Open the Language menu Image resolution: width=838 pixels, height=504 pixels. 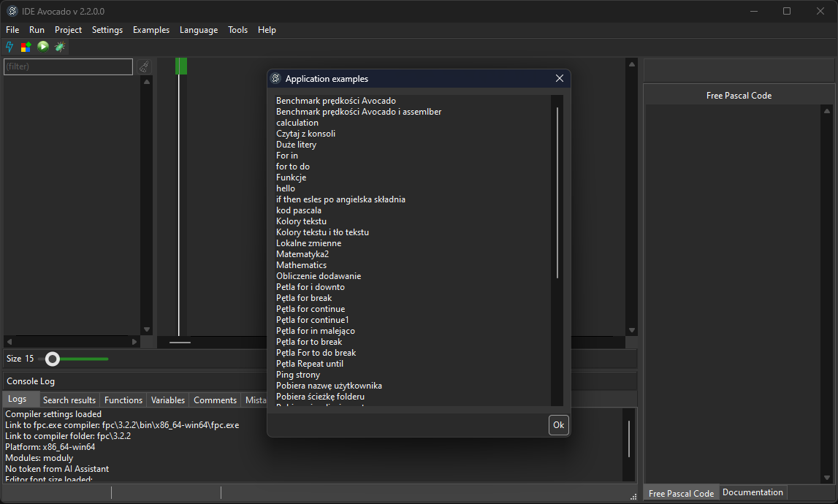point(199,30)
